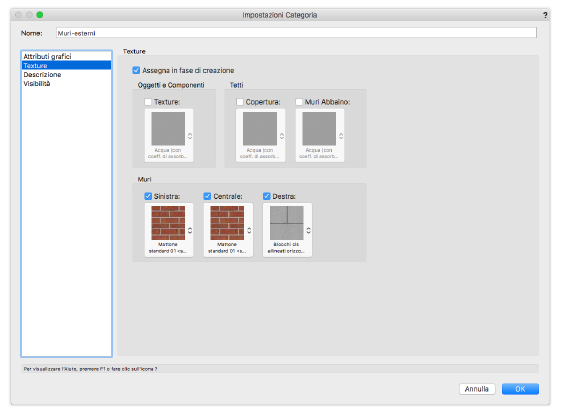561x414 pixels.
Task: Uncheck Assegna in fase di creazione
Action: click(x=136, y=70)
